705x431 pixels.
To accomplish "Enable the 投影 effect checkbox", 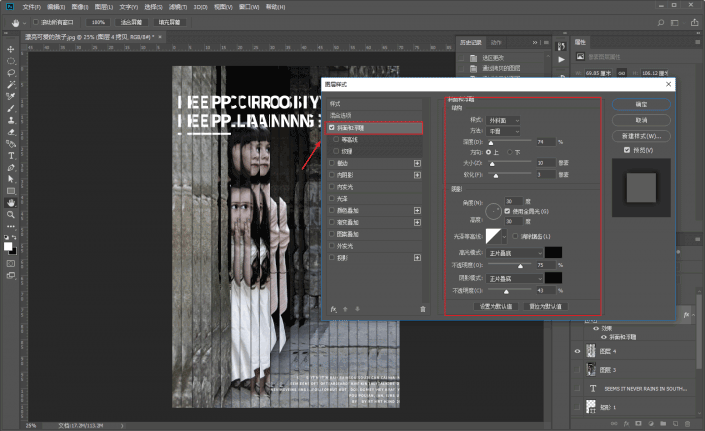I will pos(332,258).
